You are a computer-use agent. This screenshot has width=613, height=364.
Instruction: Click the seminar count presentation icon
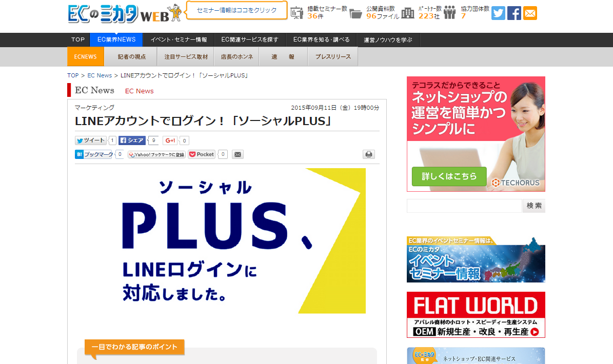tap(297, 13)
